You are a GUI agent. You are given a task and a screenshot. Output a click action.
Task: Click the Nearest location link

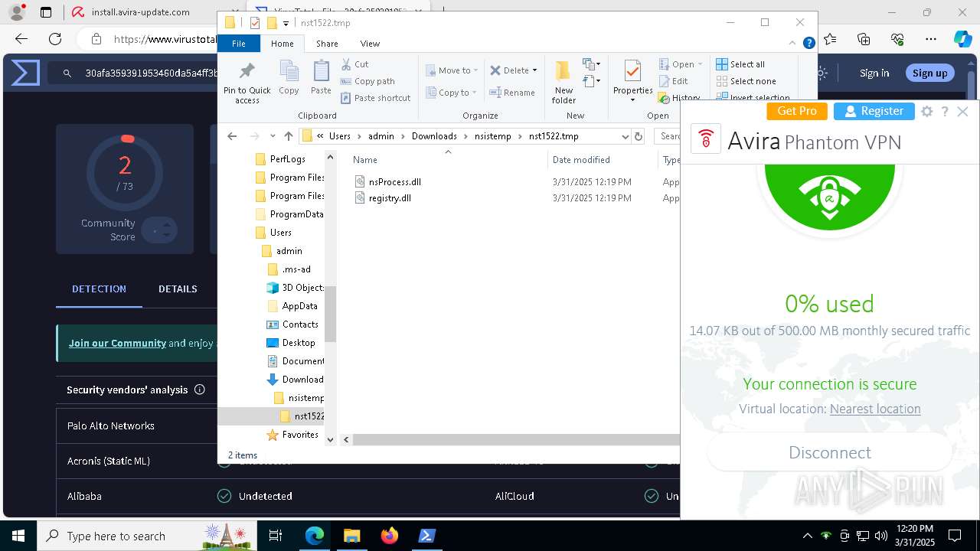(x=875, y=409)
